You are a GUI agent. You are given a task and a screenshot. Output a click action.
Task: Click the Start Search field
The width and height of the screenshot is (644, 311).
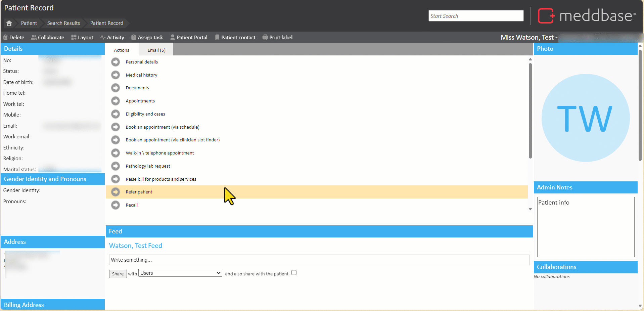pos(475,16)
